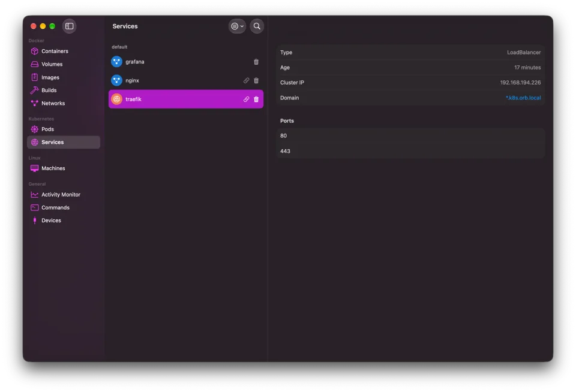Open the traefik service link
Screen dimensions: 576x392
click(246, 99)
